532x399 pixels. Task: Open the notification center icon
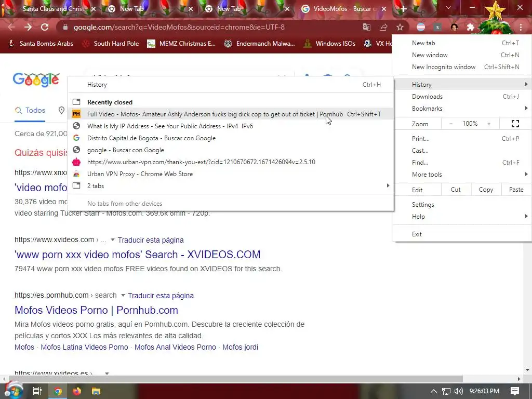click(515, 391)
